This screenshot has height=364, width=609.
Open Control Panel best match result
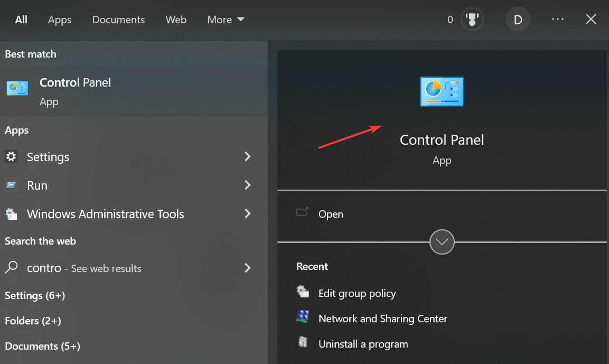pyautogui.click(x=134, y=92)
